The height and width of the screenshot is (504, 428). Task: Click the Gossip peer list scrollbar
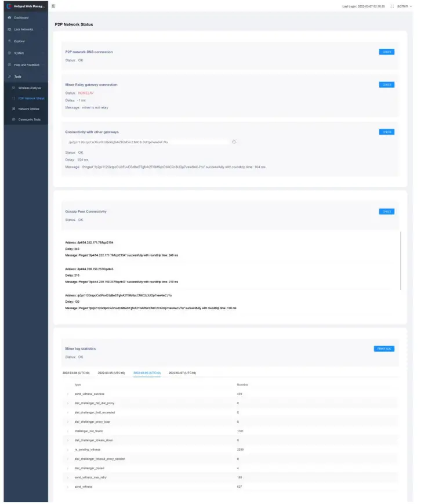click(400, 260)
